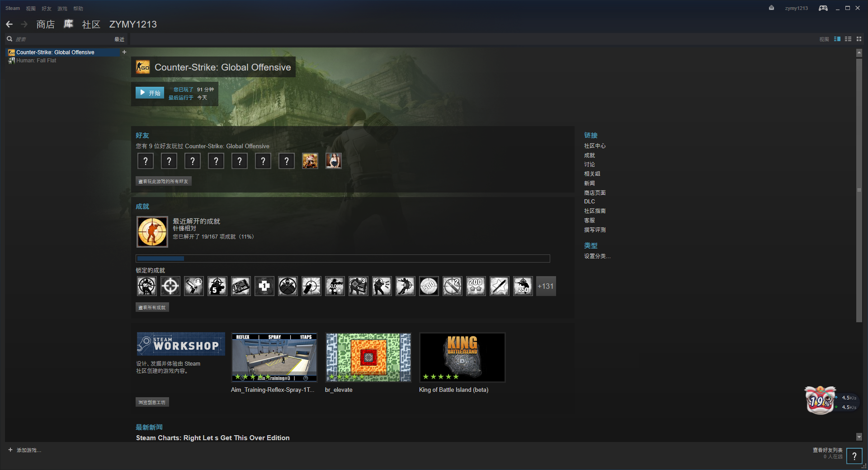Open the 视图 menu in the menu bar

click(x=31, y=9)
